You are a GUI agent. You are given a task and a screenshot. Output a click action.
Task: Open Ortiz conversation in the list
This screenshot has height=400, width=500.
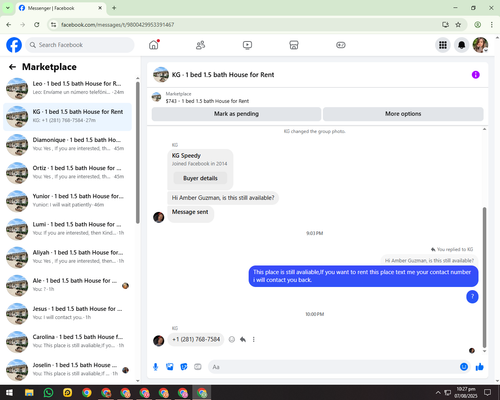click(x=67, y=173)
